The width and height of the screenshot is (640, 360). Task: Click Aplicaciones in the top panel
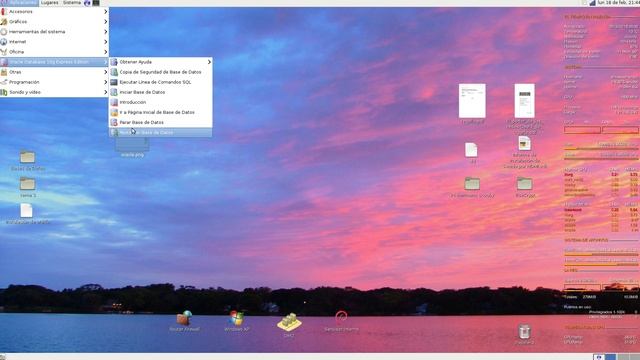tap(19, 3)
